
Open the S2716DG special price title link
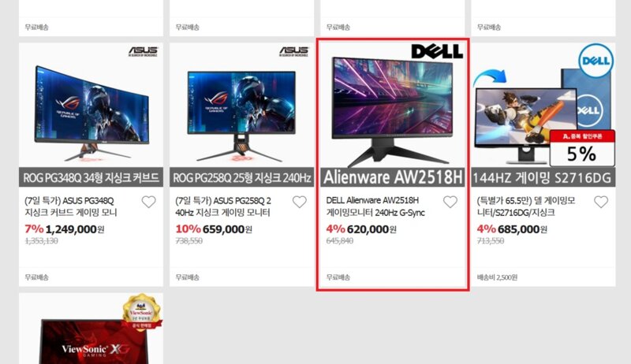click(x=526, y=206)
